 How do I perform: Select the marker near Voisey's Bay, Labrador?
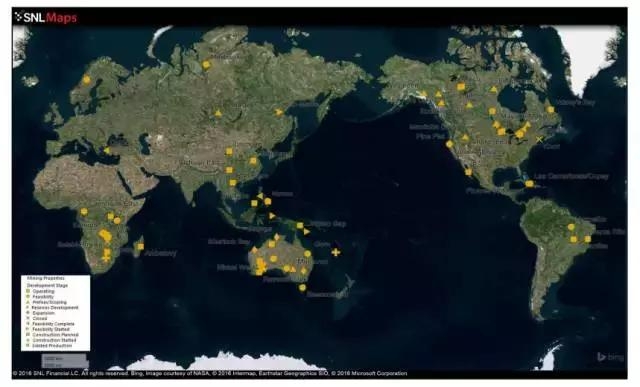[x=550, y=109]
